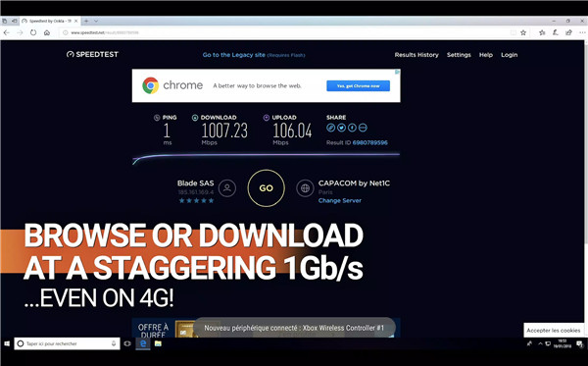Expand the tab list chevron dropdown

pos(96,21)
